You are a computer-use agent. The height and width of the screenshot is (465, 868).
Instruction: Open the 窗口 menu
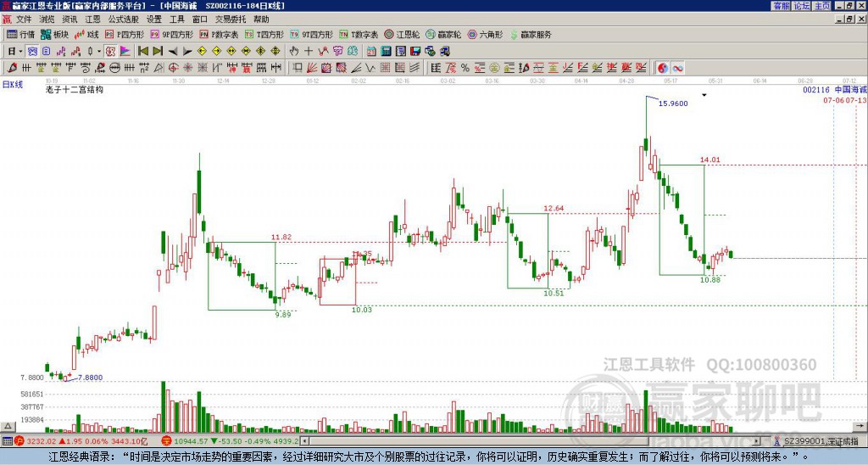[200, 20]
